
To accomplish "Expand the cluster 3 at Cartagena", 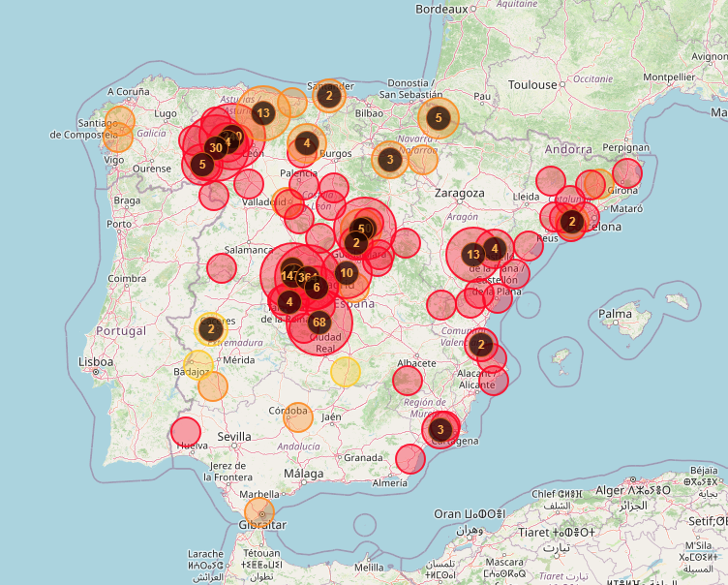I will point(440,429).
